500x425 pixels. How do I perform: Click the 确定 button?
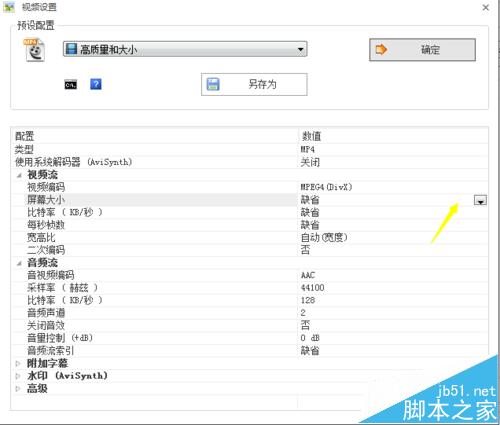(422, 50)
